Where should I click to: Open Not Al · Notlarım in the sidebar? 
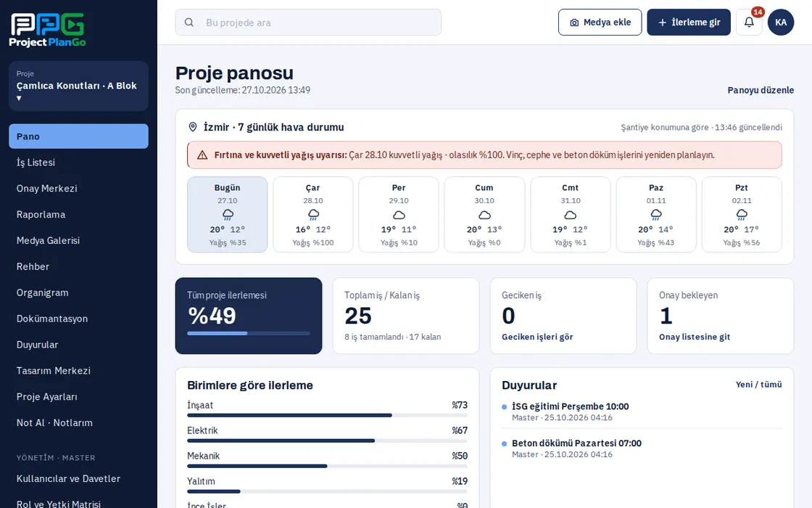tap(79, 422)
